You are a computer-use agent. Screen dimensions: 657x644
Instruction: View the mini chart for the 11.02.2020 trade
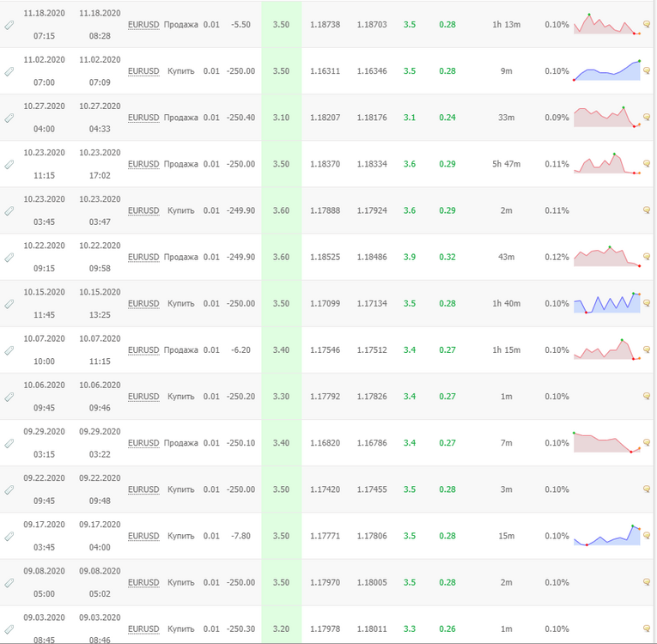(606, 70)
